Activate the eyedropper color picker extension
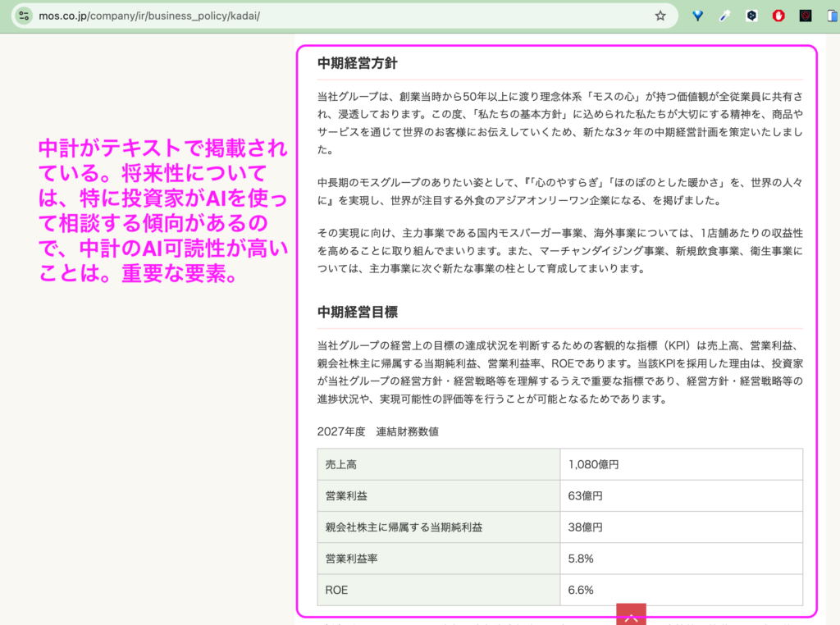This screenshot has height=625, width=840. tap(724, 16)
